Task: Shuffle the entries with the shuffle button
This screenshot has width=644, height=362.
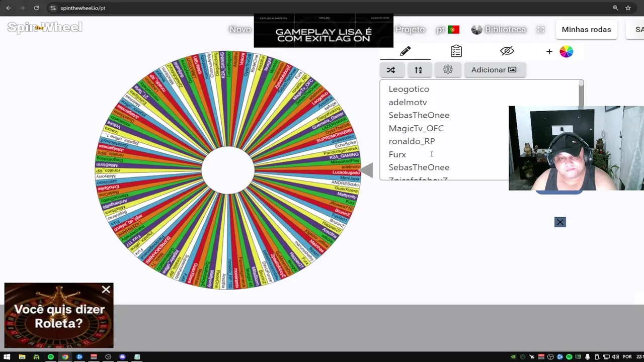Action: 391,70
